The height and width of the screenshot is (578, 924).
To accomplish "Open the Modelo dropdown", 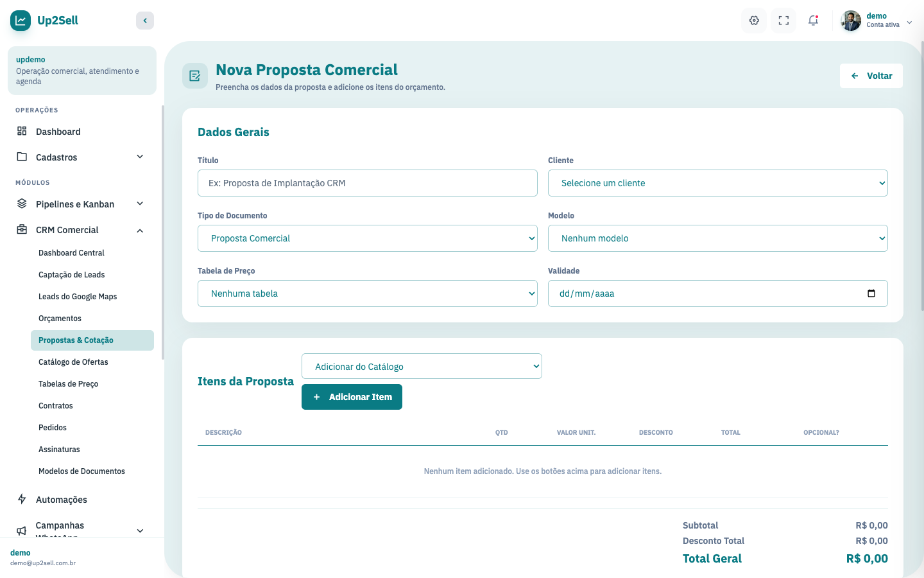I will pyautogui.click(x=718, y=238).
